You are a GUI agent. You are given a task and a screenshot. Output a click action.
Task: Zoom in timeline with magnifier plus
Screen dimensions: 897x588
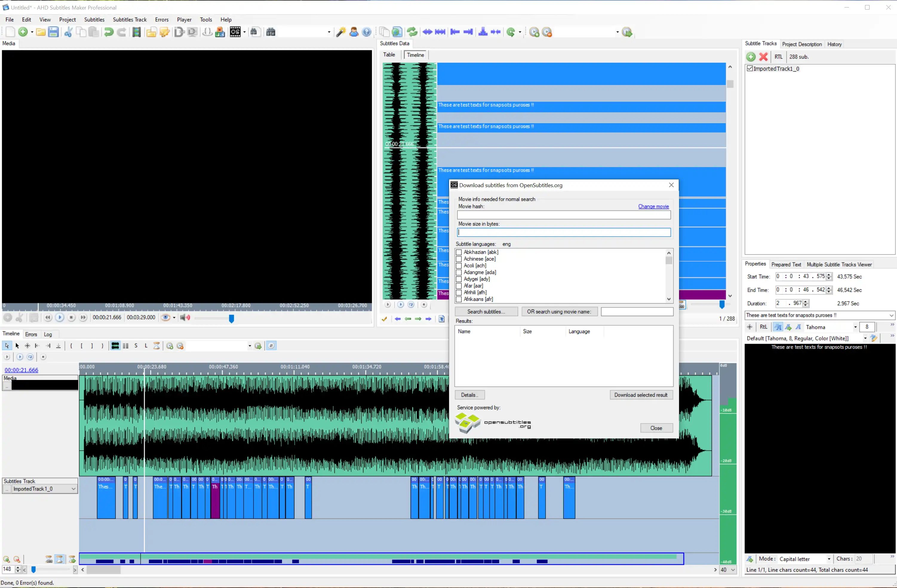(6, 559)
